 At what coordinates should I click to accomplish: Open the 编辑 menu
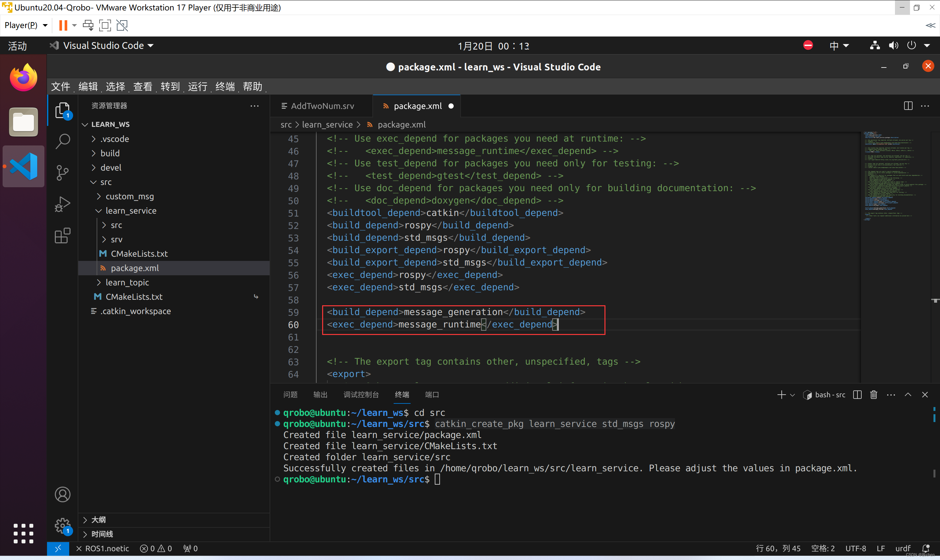88,86
